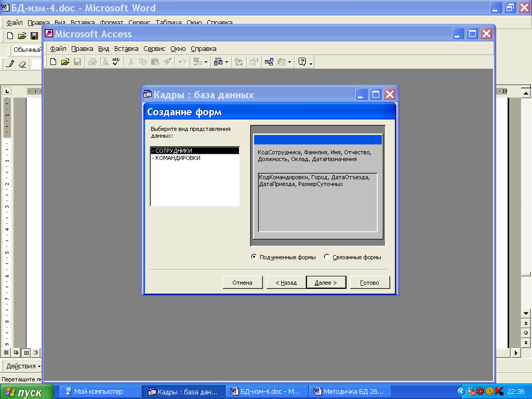This screenshot has width=532, height=399.
Task: Open Access "Файл" menu
Action: pos(58,48)
